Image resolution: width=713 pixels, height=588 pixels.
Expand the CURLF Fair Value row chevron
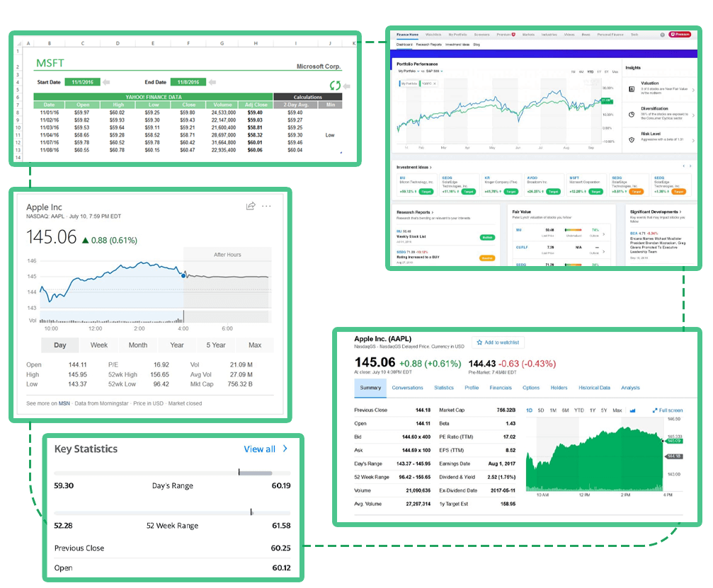click(x=603, y=251)
